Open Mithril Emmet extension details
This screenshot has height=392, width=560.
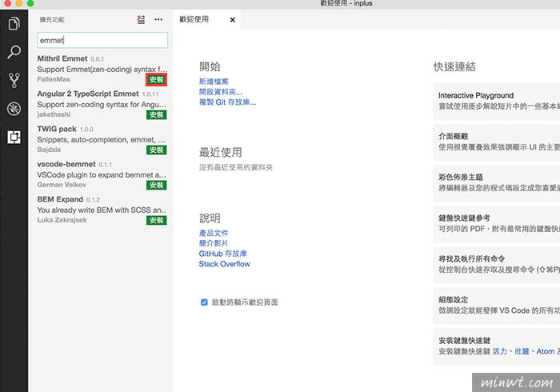pyautogui.click(x=102, y=69)
